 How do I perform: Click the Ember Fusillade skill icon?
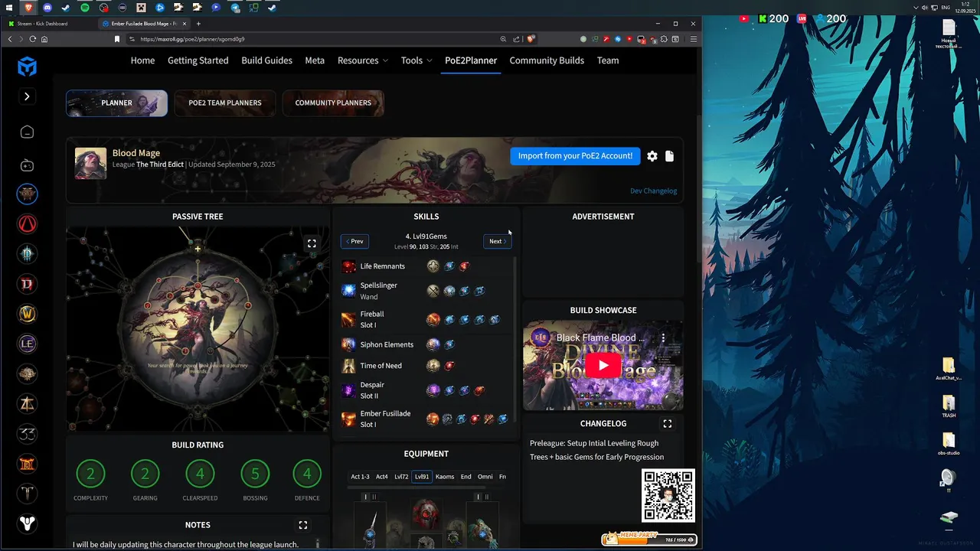(349, 419)
